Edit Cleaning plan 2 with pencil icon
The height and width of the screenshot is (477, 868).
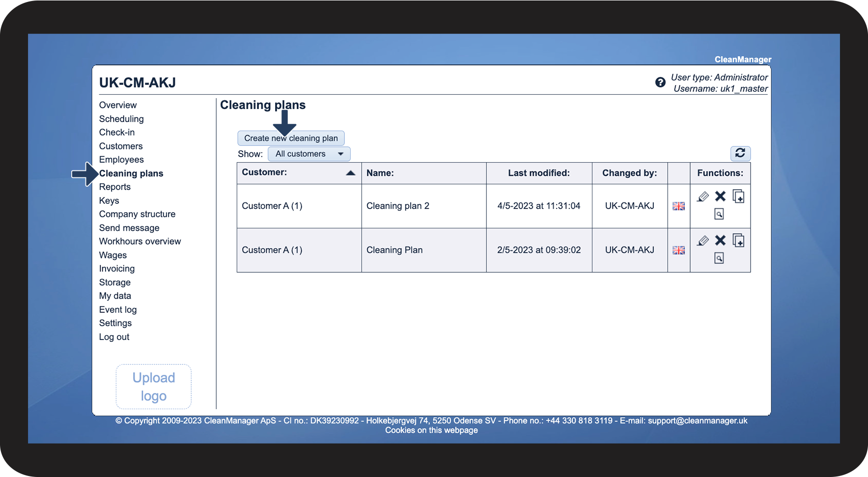(703, 196)
